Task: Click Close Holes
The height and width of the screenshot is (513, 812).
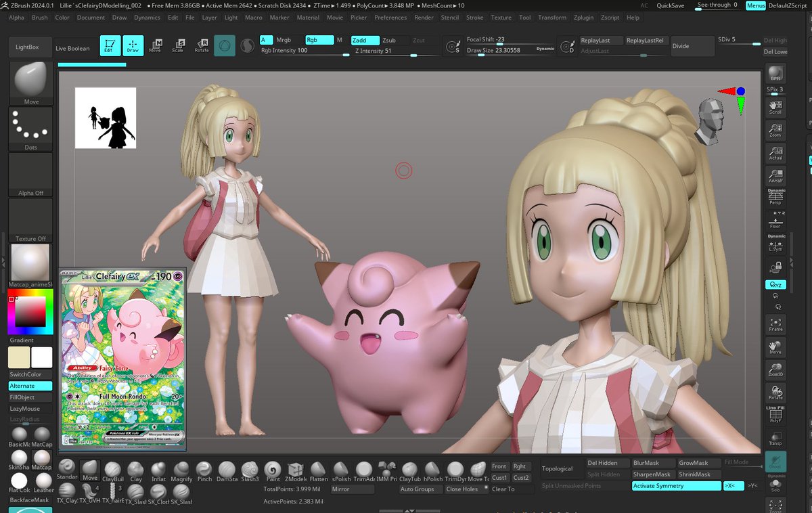Action: pyautogui.click(x=462, y=489)
